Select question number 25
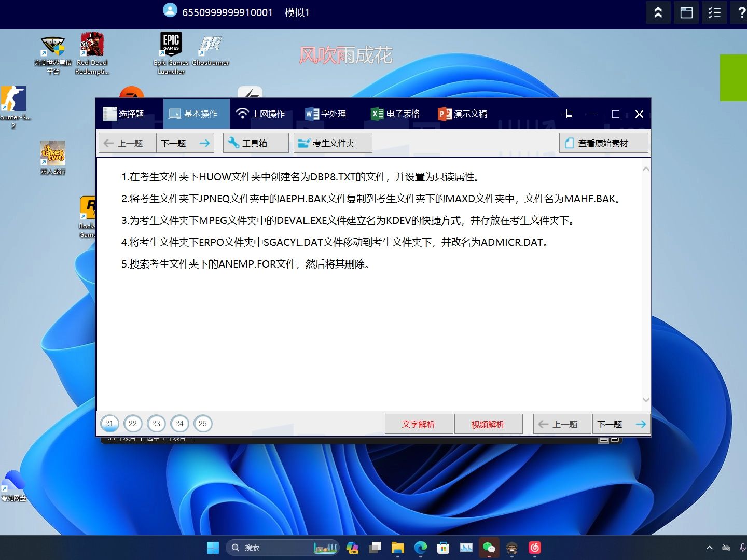 [203, 424]
